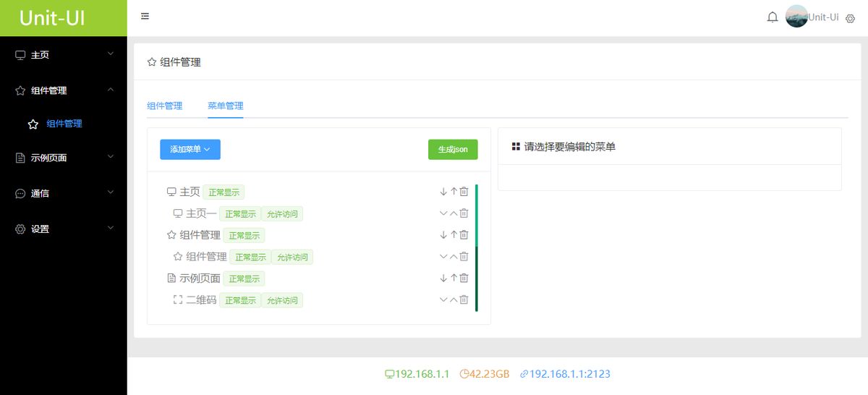868x395 pixels.
Task: Switch to 菜单管理 tab
Action: coord(226,106)
